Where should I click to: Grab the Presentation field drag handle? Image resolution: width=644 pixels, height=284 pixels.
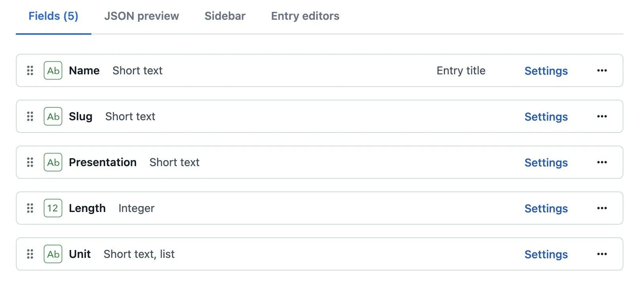30,162
